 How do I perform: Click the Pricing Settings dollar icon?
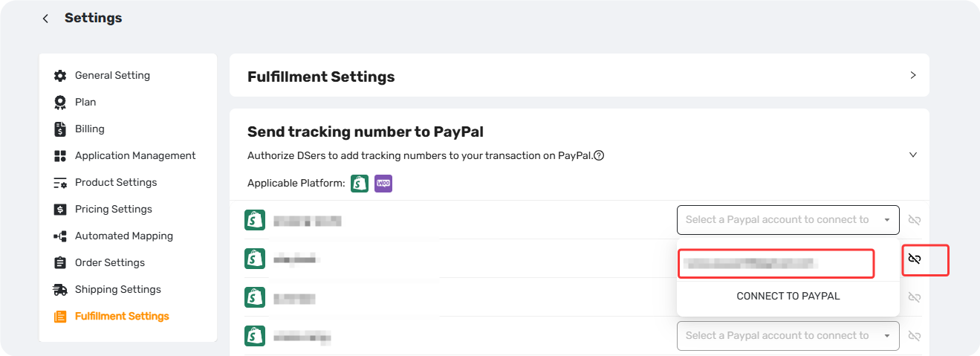60,209
